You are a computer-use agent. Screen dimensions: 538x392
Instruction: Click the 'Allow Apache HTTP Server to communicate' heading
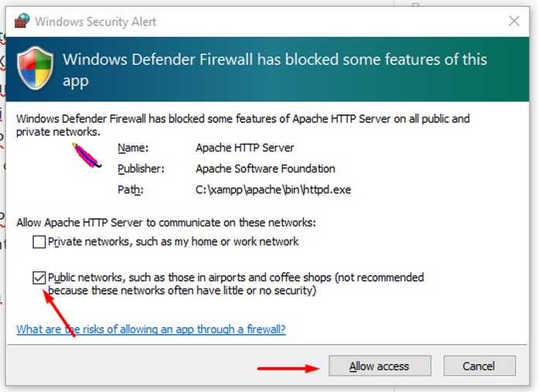click(x=166, y=223)
